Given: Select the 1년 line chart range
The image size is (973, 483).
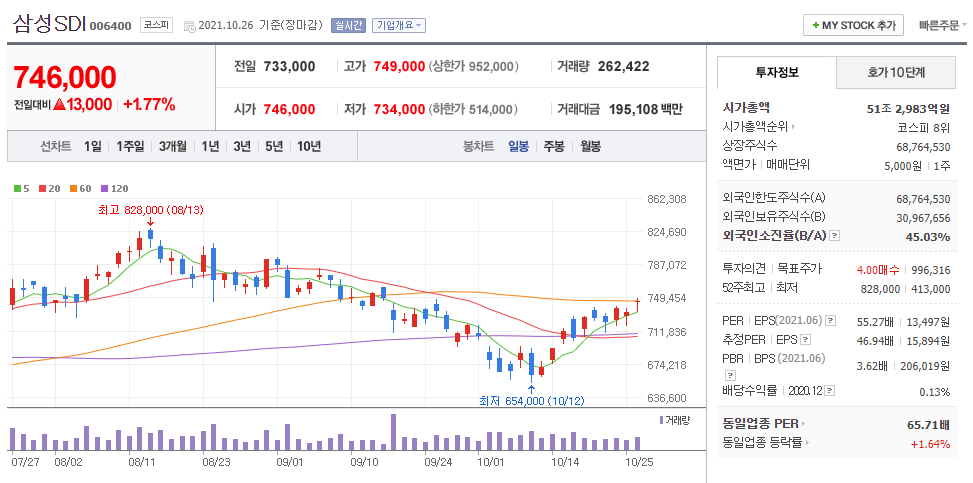Looking at the screenshot, I should [x=210, y=147].
